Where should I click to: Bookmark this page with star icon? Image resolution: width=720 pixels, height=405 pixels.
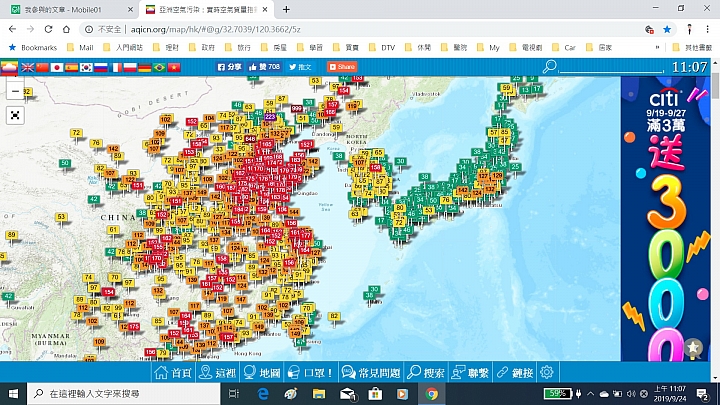(x=667, y=29)
